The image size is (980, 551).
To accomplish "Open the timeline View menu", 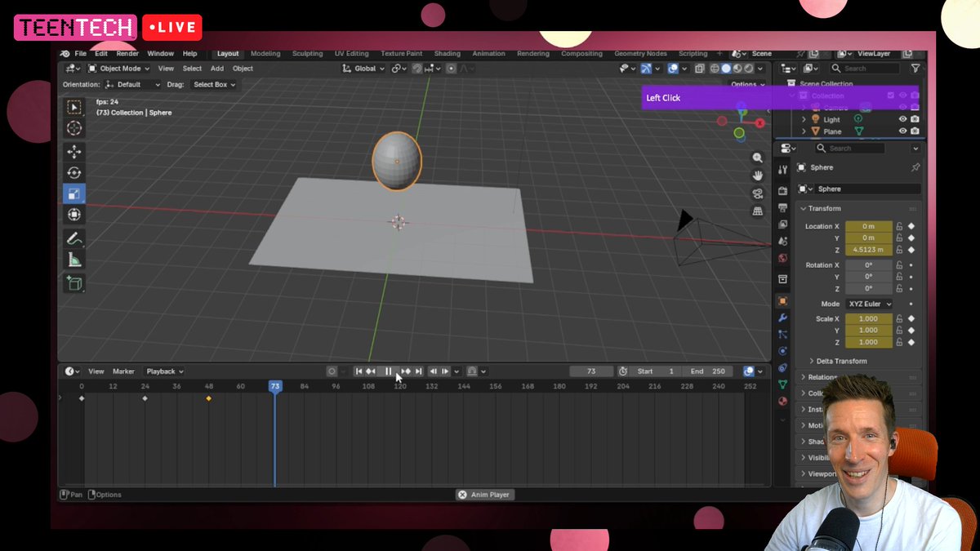I will point(96,371).
